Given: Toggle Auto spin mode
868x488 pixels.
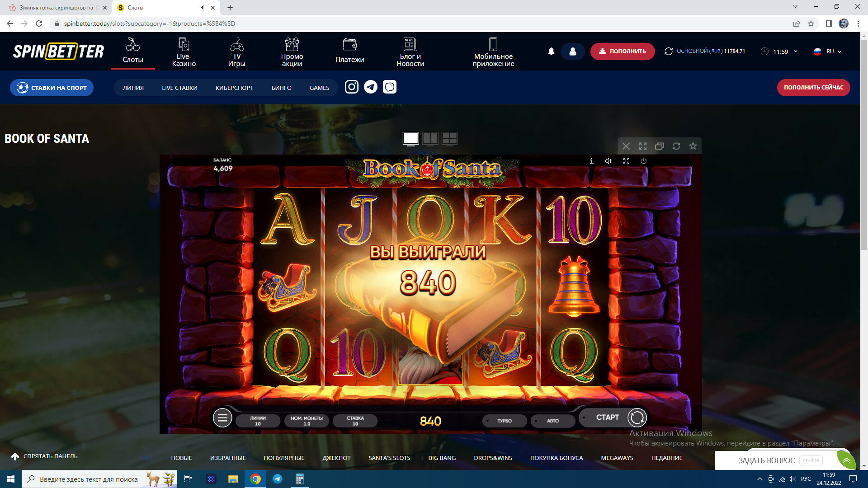Looking at the screenshot, I should (x=552, y=421).
